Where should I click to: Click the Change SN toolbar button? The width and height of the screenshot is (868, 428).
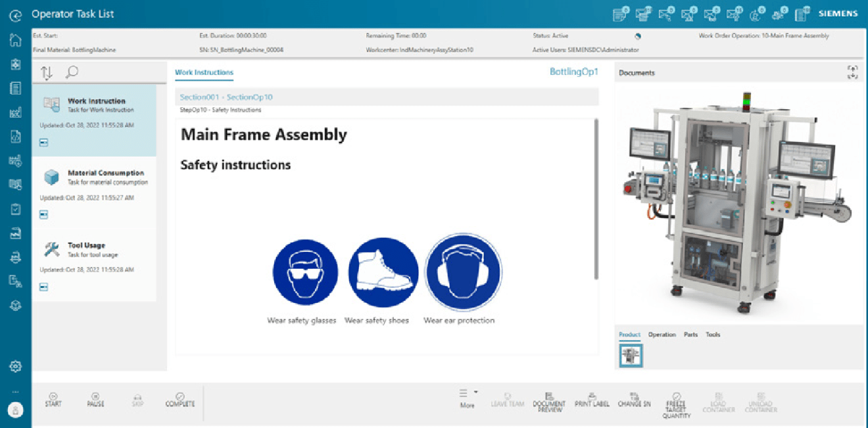634,400
